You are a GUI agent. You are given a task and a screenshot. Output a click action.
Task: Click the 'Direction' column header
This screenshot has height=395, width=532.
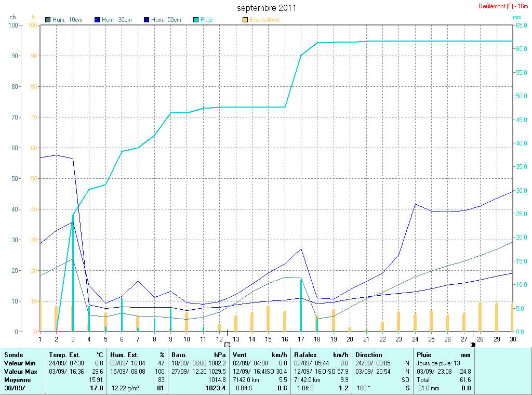point(369,355)
